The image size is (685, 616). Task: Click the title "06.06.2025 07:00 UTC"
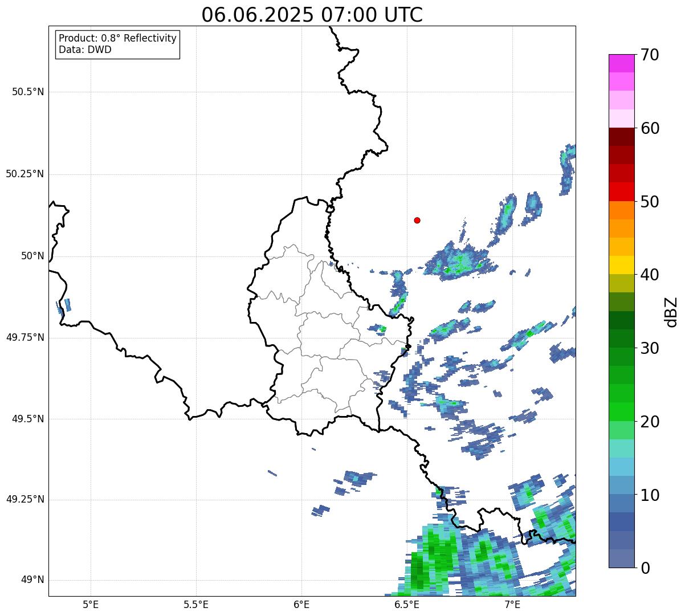click(312, 15)
